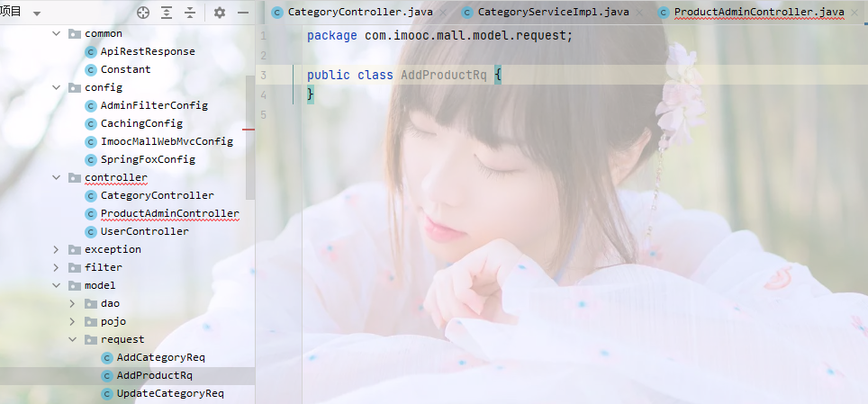Select UserController in tree
868x404 pixels.
(x=144, y=231)
